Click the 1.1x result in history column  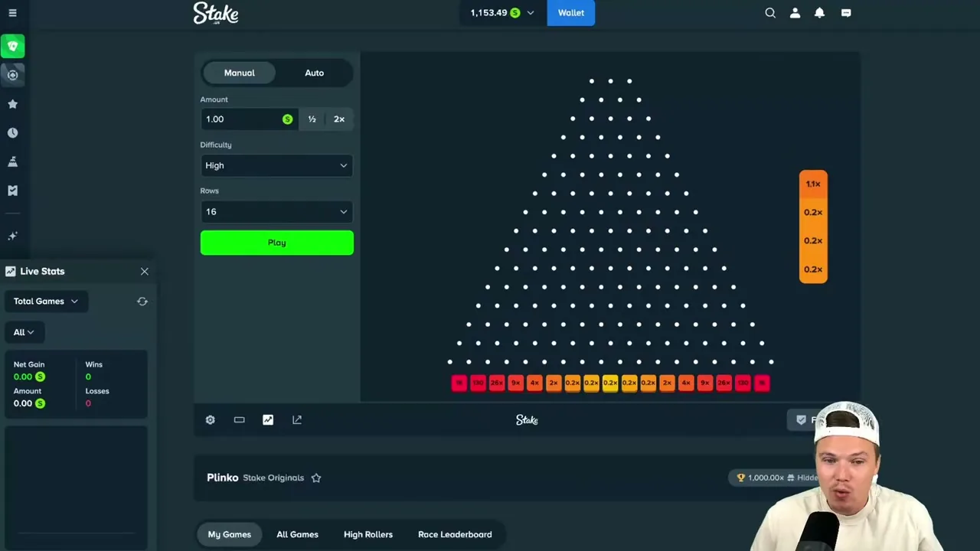coord(813,184)
